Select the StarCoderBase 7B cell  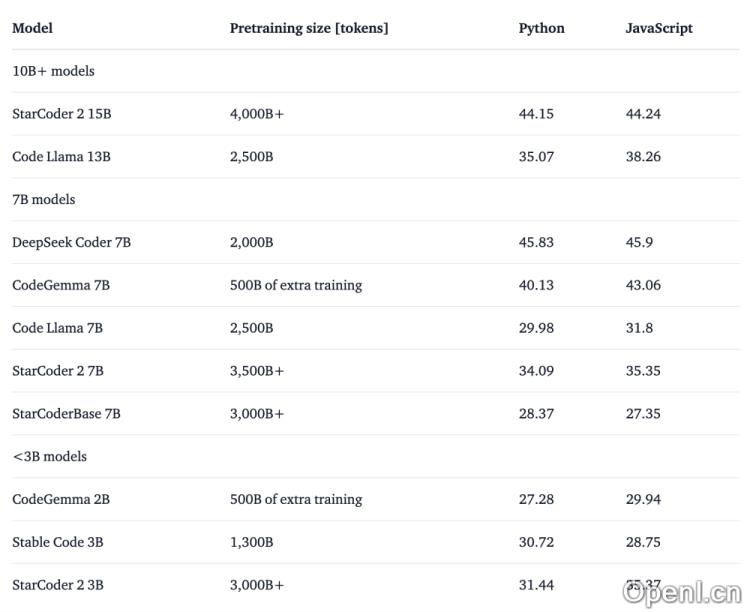(66, 414)
